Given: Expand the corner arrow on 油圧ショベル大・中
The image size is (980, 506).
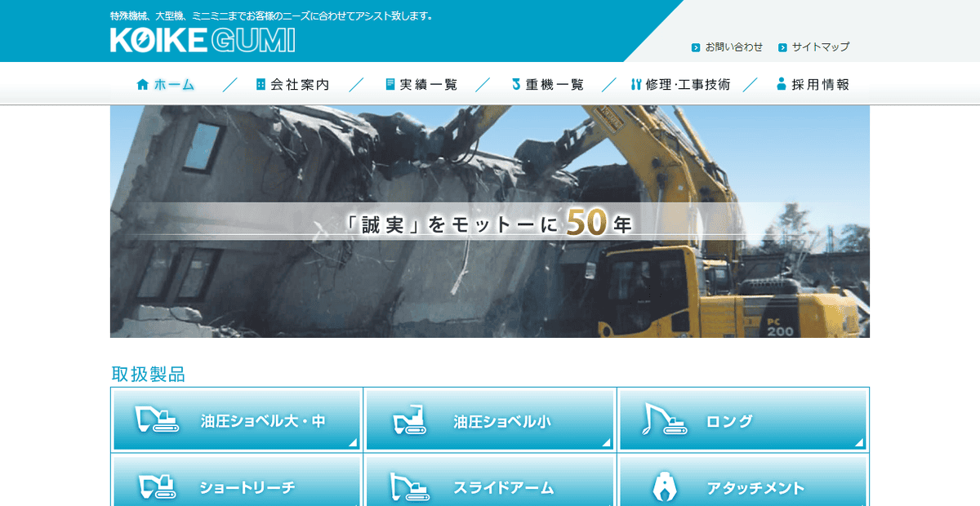Looking at the screenshot, I should 354,442.
